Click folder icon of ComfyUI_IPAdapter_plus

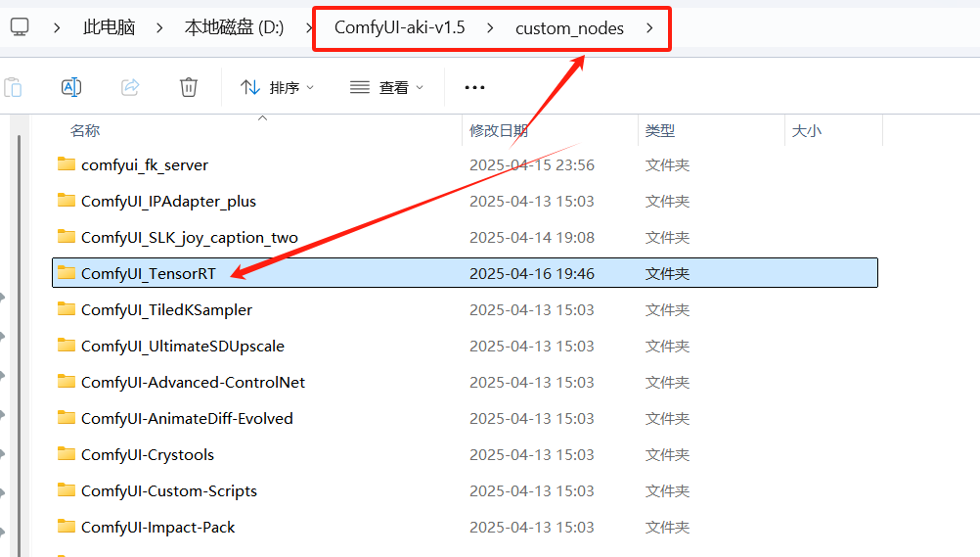(x=67, y=201)
